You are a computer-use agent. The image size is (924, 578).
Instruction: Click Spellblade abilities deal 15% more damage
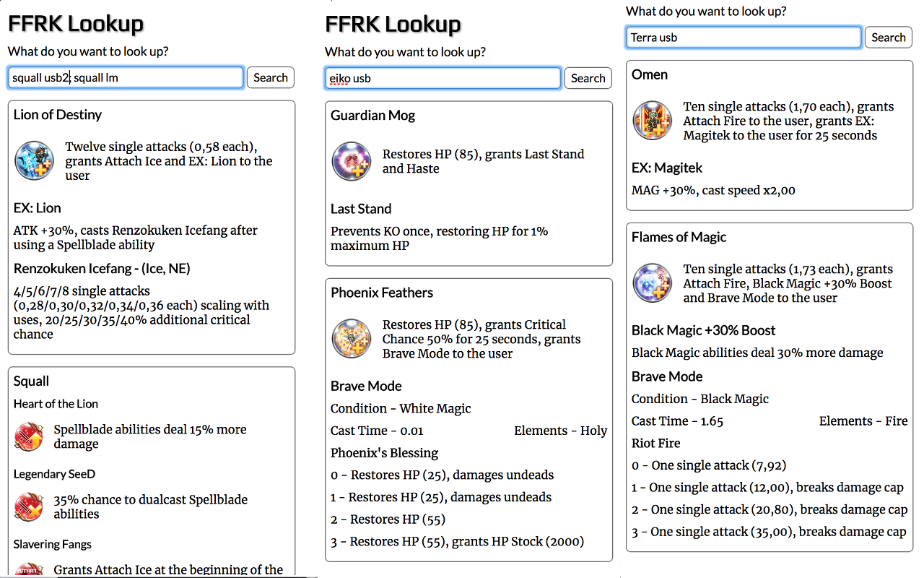click(x=150, y=436)
